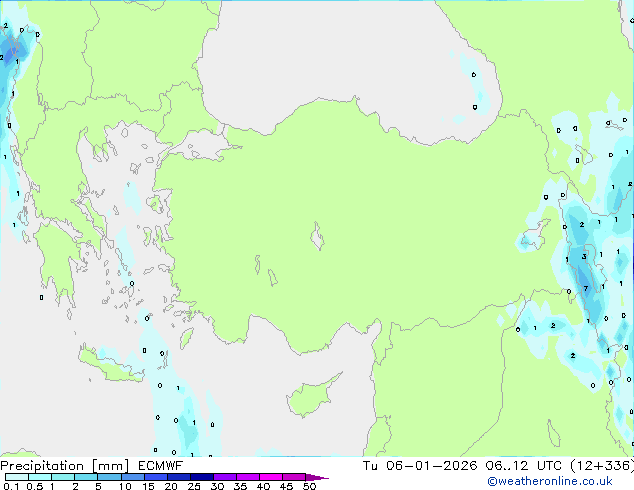The image size is (634, 490).
Task: Click the '06..12 UTC' time range text
Action: click(x=524, y=466)
